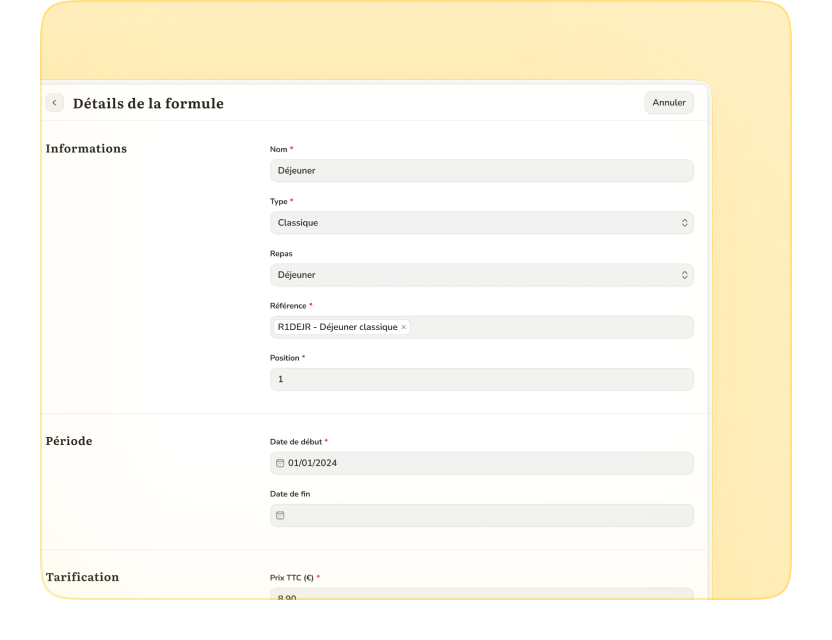Image resolution: width=832 pixels, height=640 pixels.
Task: Expand the Référence selector's empty area
Action: point(550,327)
